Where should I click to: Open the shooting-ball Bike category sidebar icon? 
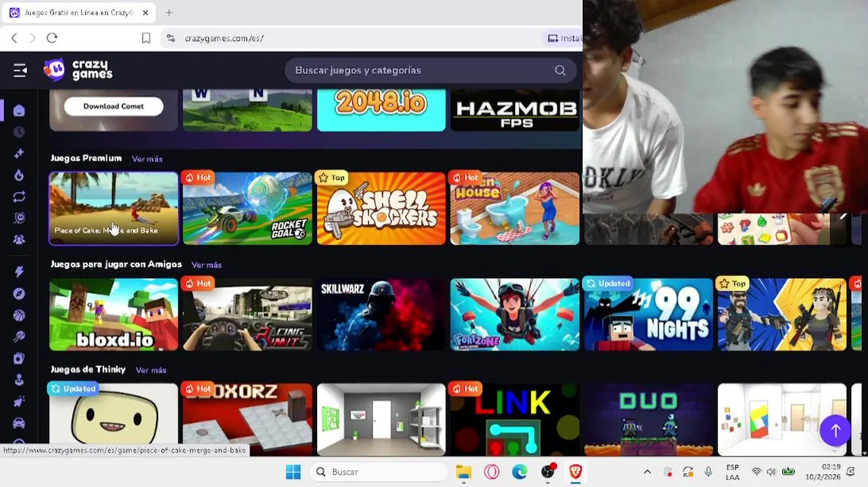click(x=19, y=337)
